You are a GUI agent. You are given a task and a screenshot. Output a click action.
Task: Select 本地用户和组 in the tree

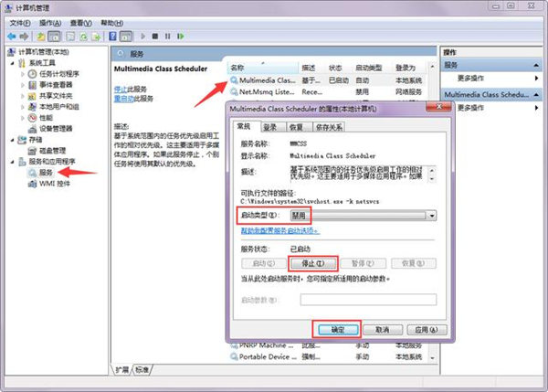[58, 107]
